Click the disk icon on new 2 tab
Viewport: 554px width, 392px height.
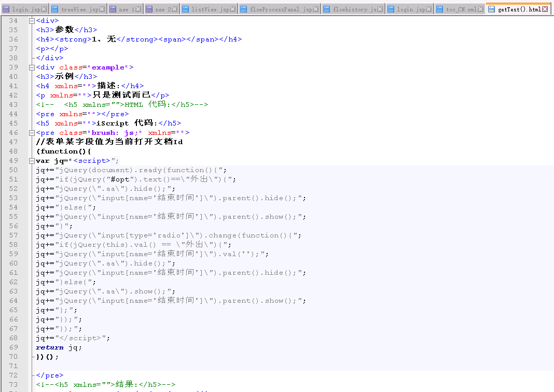[149, 9]
